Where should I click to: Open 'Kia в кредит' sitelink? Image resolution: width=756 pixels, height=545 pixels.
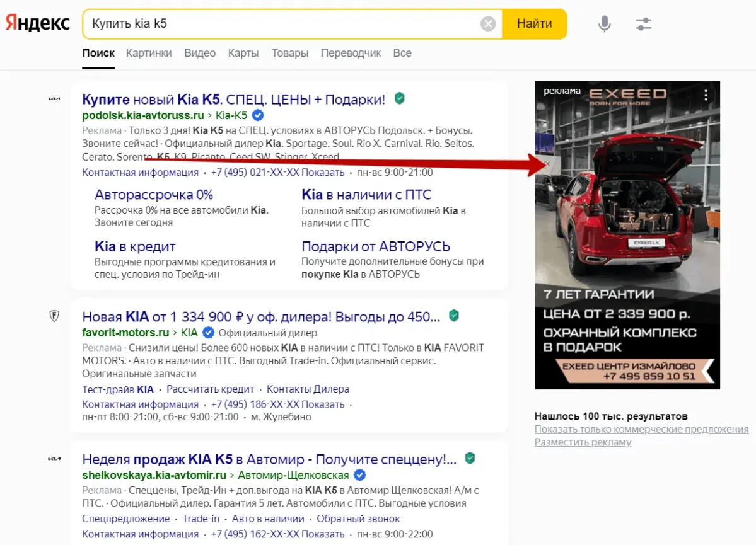pyautogui.click(x=135, y=246)
